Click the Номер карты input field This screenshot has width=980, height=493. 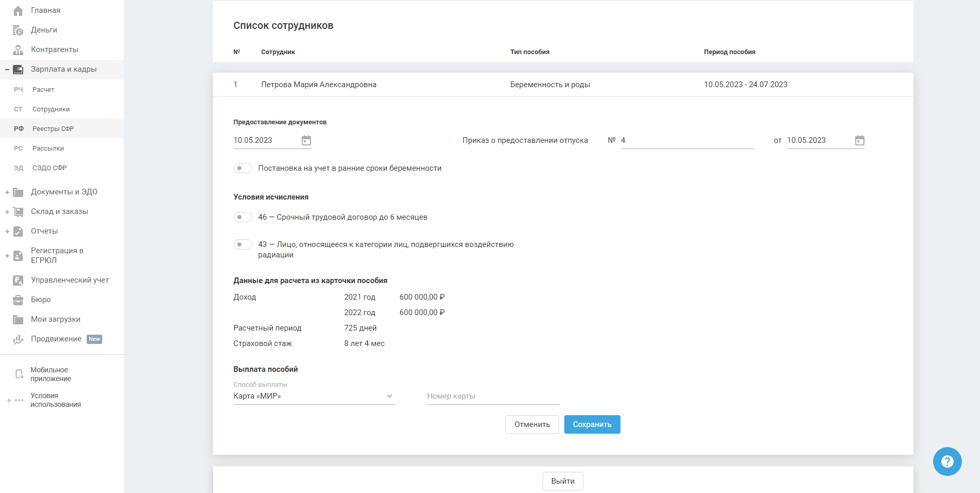493,396
